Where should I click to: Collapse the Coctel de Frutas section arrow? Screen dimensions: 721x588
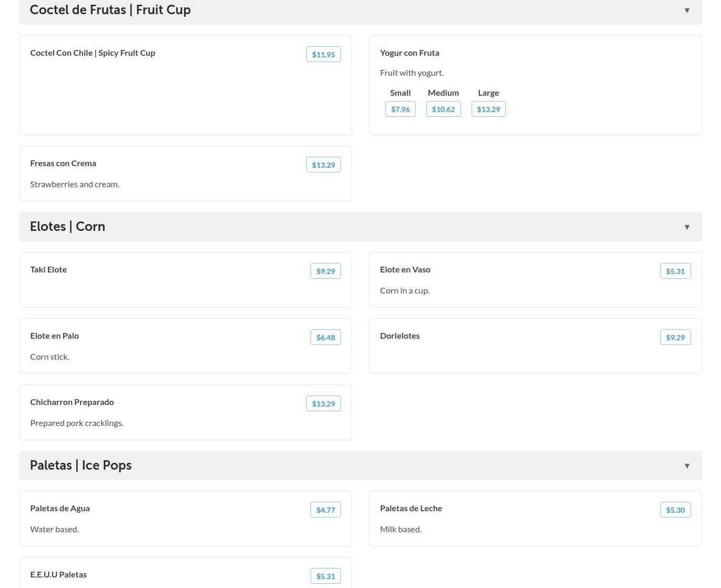click(687, 11)
